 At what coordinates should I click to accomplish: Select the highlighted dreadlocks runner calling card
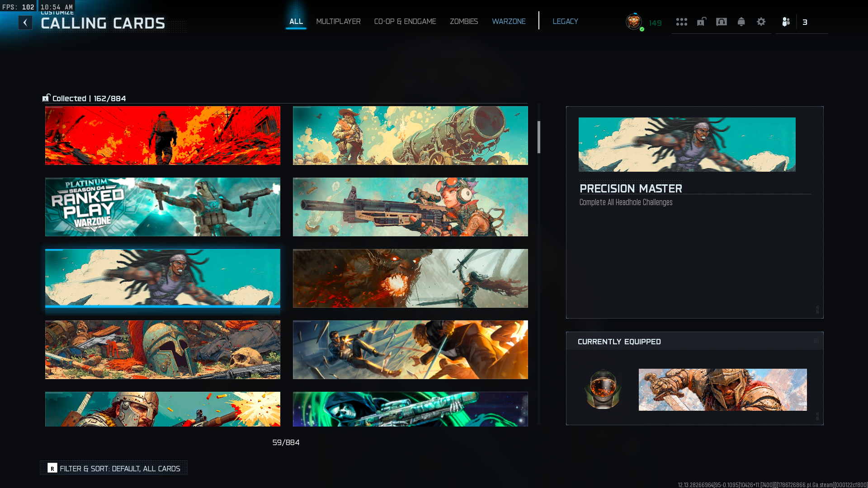click(x=163, y=278)
